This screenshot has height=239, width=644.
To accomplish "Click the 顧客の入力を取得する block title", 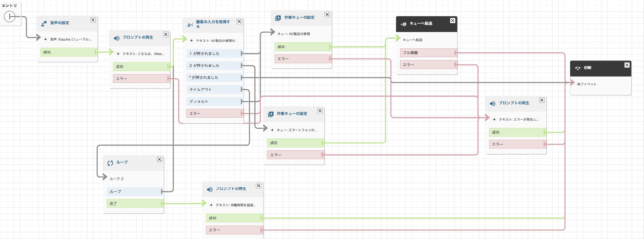I will tap(213, 24).
